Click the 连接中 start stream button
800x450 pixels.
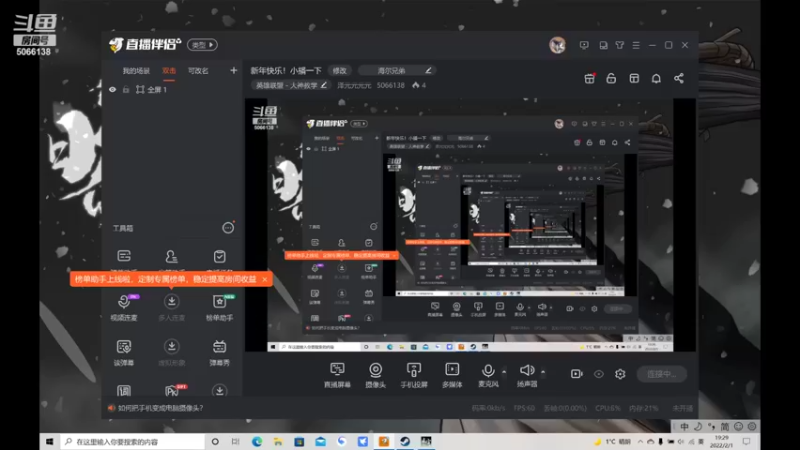pos(662,374)
